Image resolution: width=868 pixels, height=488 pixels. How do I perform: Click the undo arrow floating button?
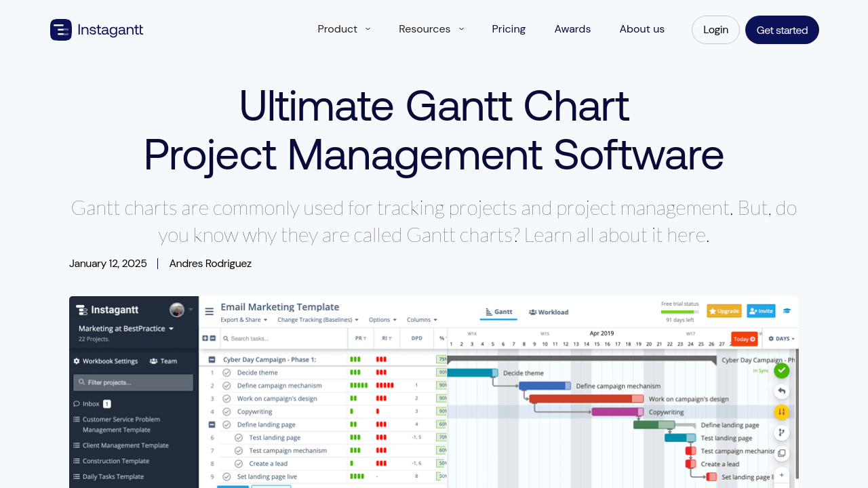pyautogui.click(x=782, y=391)
